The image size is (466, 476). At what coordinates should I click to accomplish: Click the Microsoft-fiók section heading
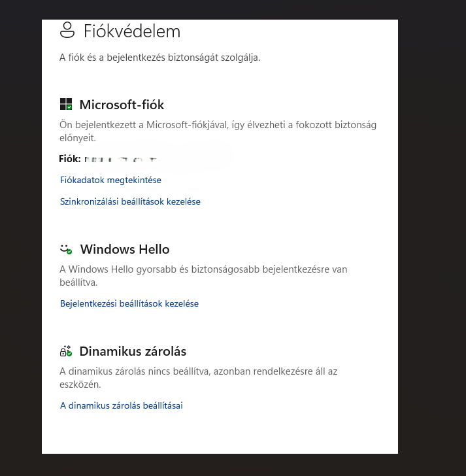pos(122,105)
